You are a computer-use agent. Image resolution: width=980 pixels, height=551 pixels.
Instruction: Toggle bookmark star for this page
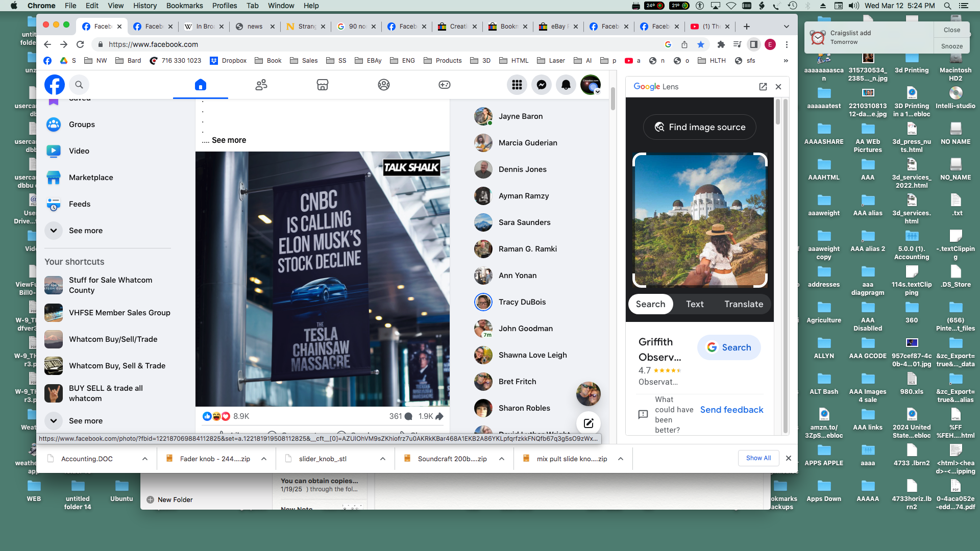(701, 44)
